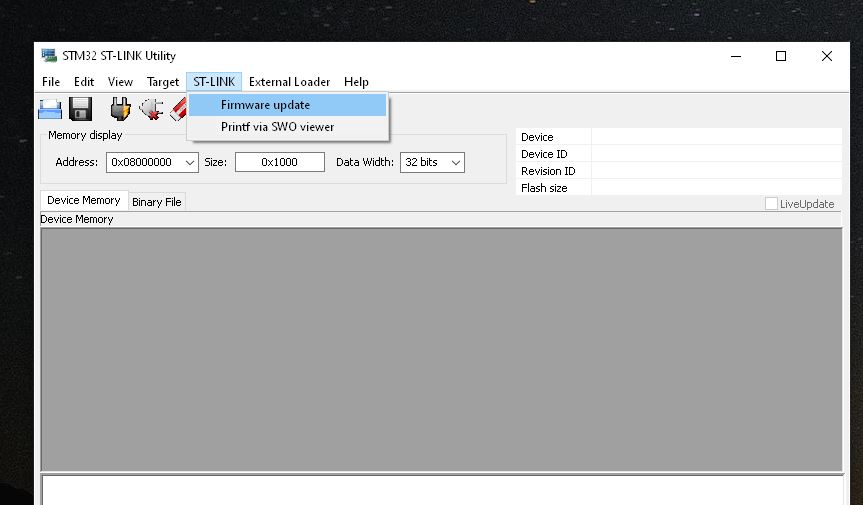Screen dimensions: 863x505
Task: Choose Printf via SWO viewer
Action: click(x=277, y=127)
